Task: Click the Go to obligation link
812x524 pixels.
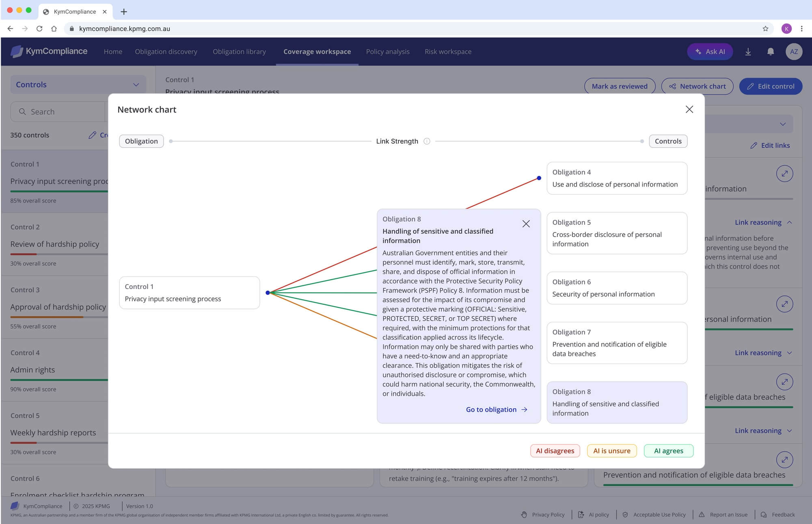Action: pos(497,410)
